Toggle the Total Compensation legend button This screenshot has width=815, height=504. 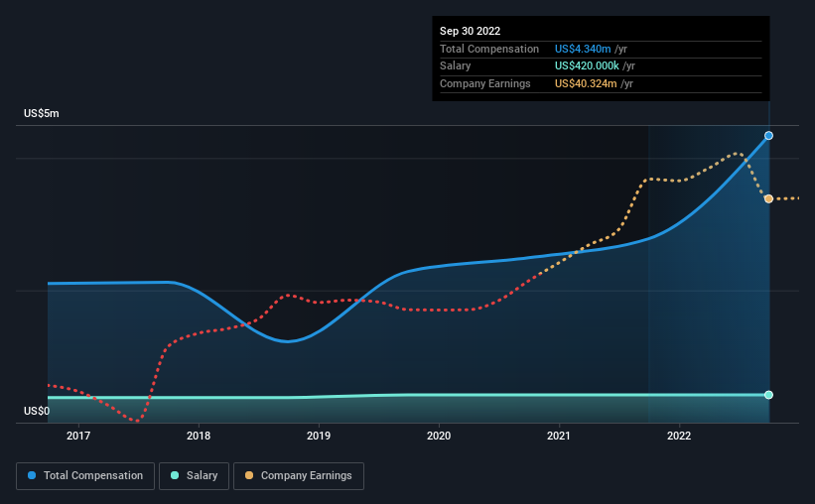point(85,476)
